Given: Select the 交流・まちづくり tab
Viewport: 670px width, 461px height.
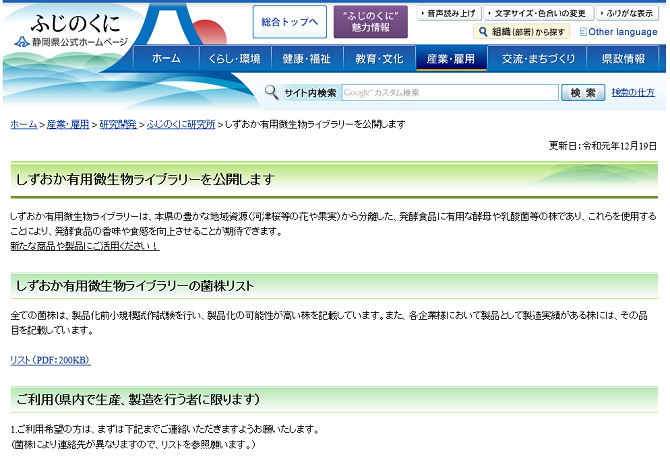Looking at the screenshot, I should (x=539, y=59).
